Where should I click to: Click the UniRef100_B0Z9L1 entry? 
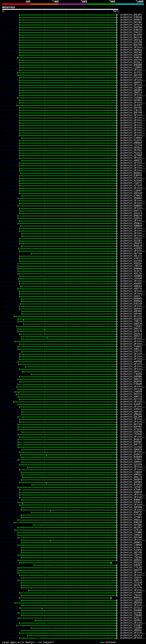tap(131, 63)
